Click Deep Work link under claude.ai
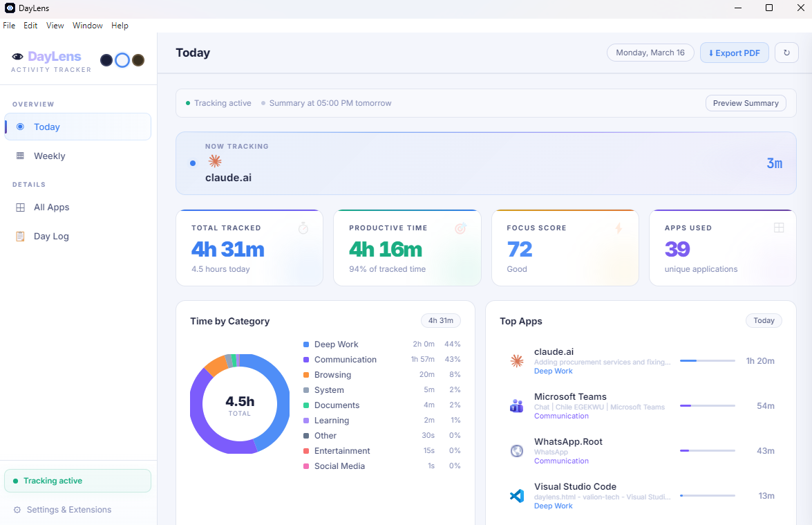812x525 pixels. pos(553,371)
